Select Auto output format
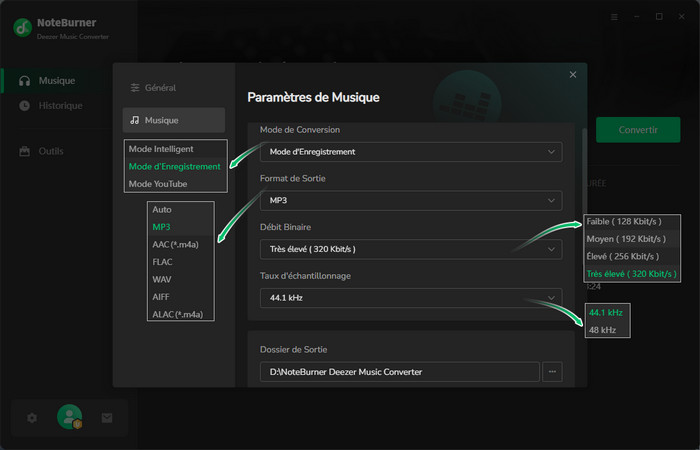The height and width of the screenshot is (450, 700). 181,210
